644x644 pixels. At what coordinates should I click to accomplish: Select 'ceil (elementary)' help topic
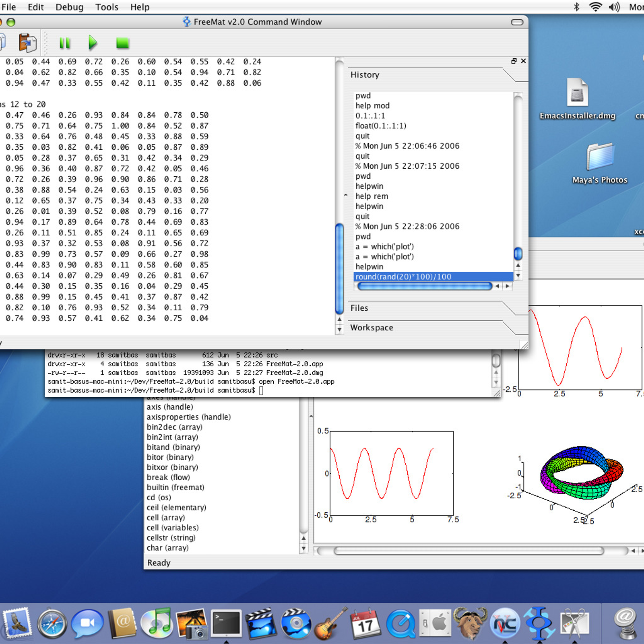(176, 508)
